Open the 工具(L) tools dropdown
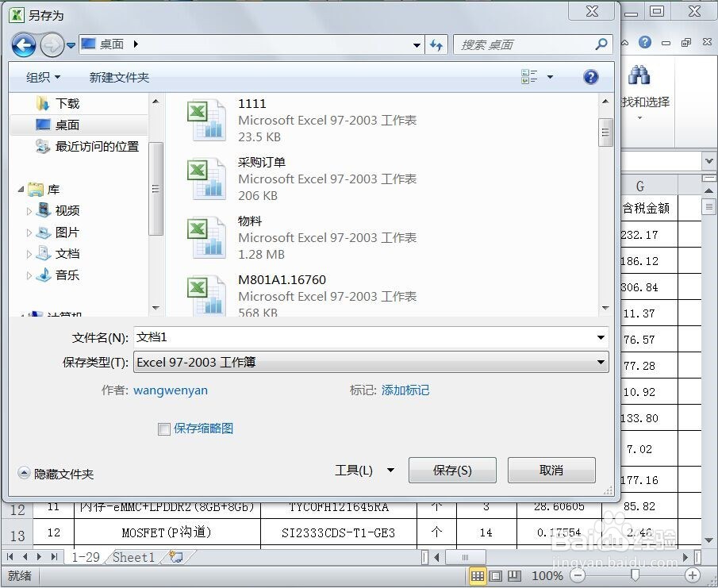Viewport: 718px width, 588px height. [364, 470]
